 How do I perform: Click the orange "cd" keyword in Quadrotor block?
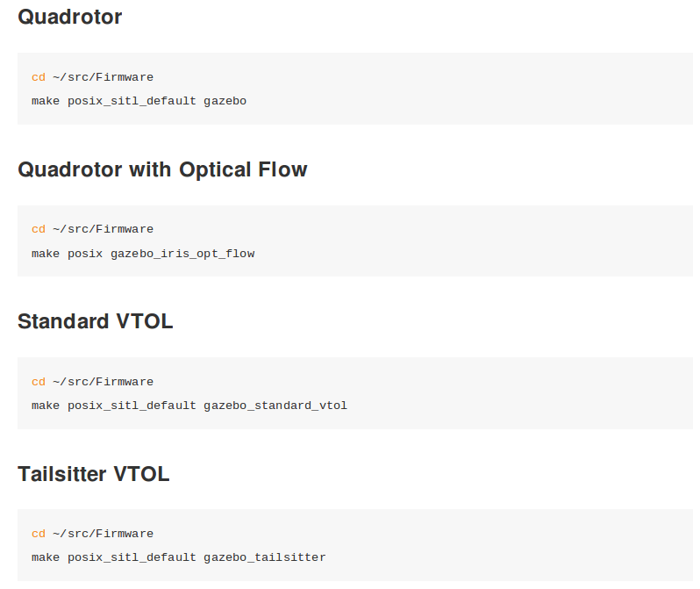[x=39, y=77]
